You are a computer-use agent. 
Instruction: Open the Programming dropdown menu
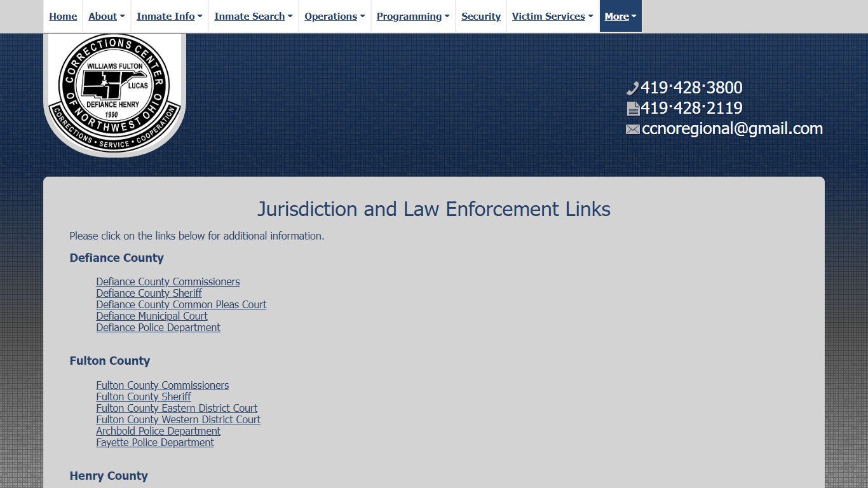[413, 17]
